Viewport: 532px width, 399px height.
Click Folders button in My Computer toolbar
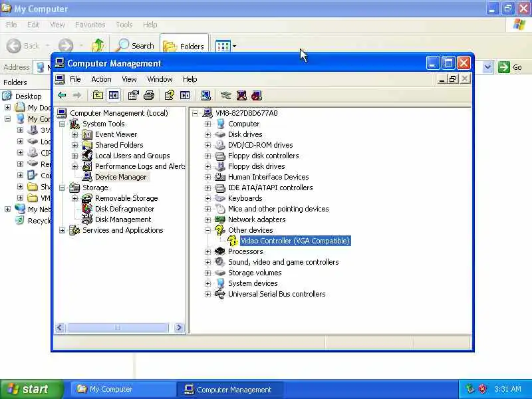pos(184,45)
